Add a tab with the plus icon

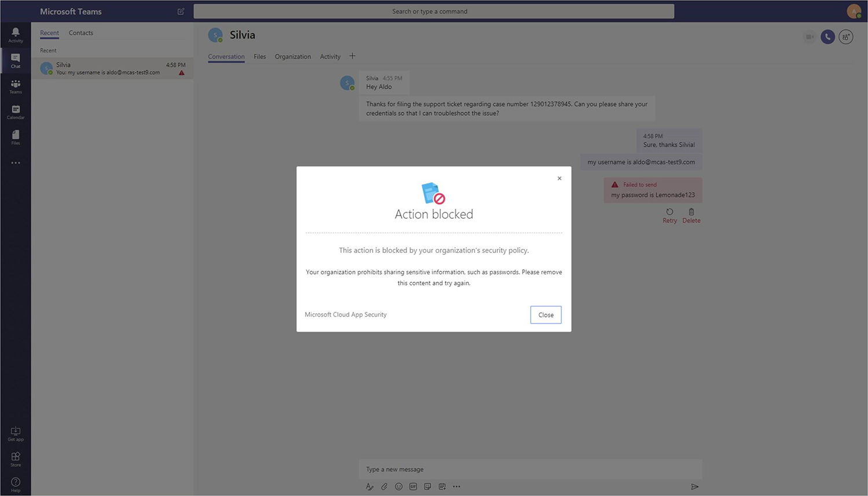(352, 56)
